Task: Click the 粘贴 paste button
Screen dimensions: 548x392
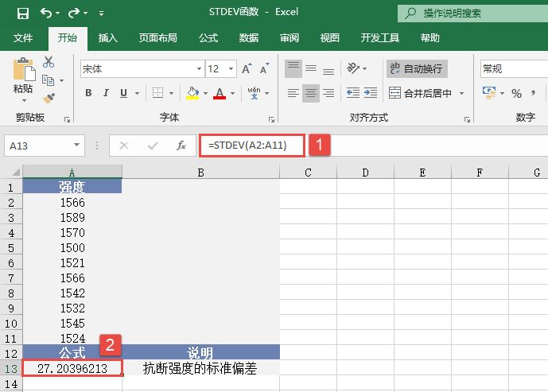Action: (23, 80)
